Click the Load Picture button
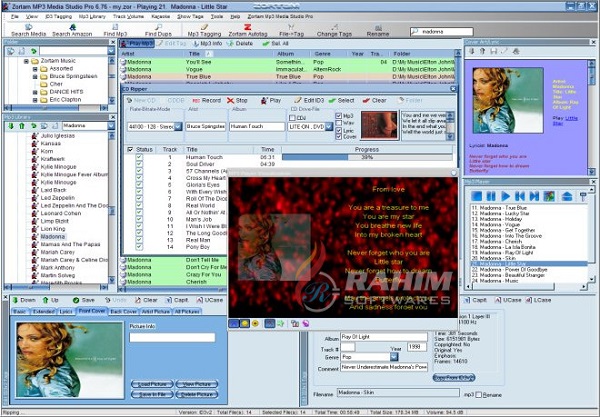Screen dimensions: 600x417 [x=151, y=384]
